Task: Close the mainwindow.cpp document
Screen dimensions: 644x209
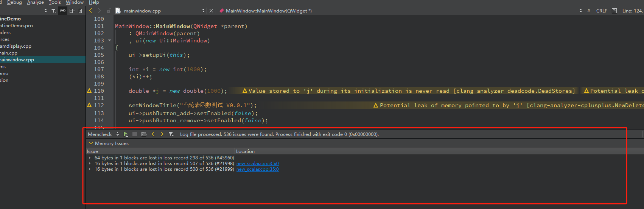Action: click(x=212, y=11)
